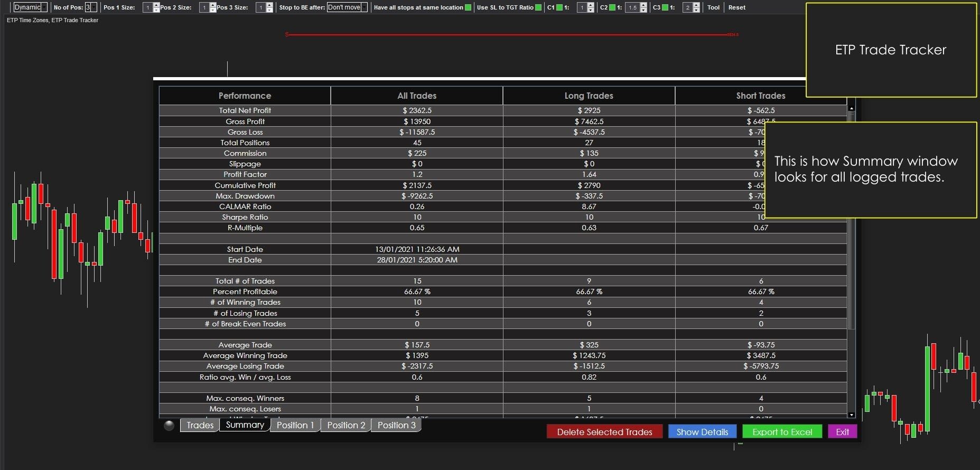Increase the C1 ratio value
Viewport: 980px width, 470px height.
point(591,5)
